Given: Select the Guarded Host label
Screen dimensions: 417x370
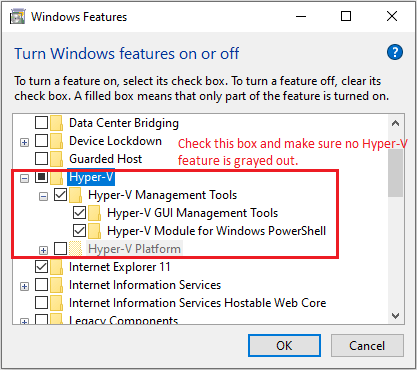Looking at the screenshot, I should coord(105,159).
